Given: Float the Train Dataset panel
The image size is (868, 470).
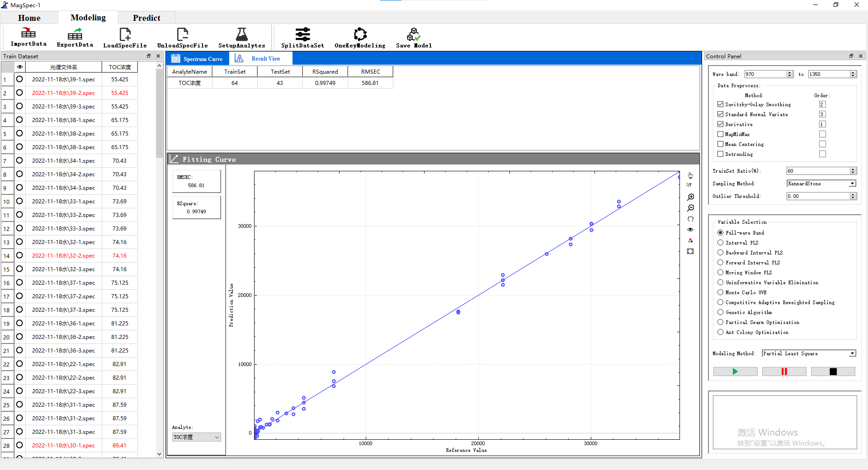Looking at the screenshot, I should point(149,56).
